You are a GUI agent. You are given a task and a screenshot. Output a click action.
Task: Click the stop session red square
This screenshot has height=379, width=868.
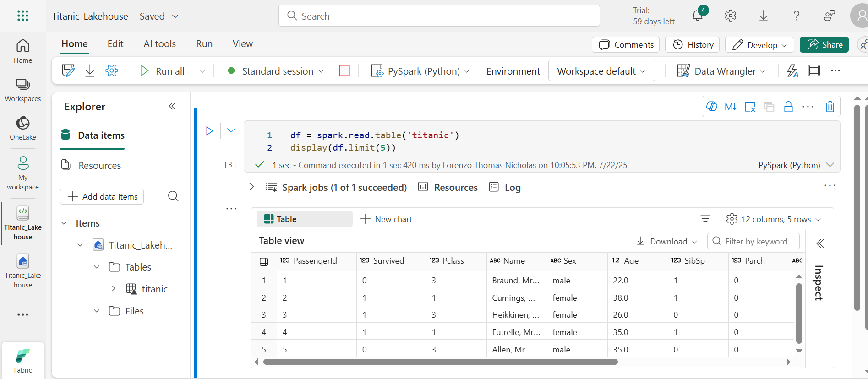[345, 70]
